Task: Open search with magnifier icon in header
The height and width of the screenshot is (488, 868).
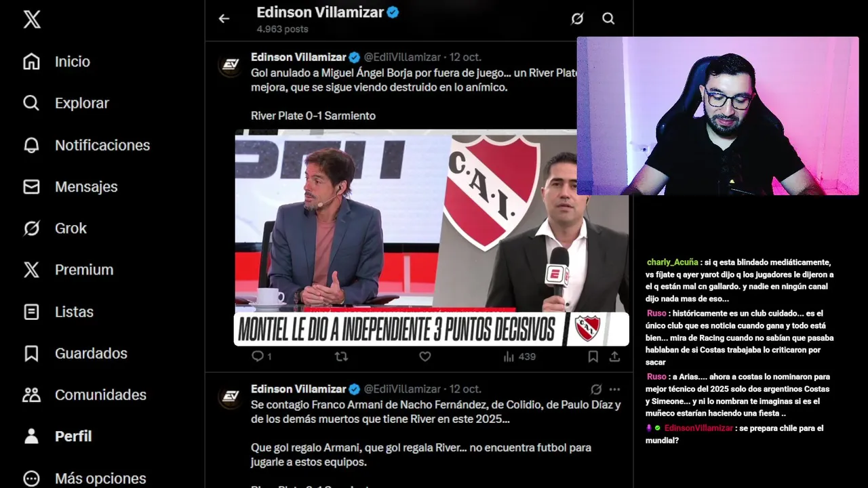Action: (608, 19)
